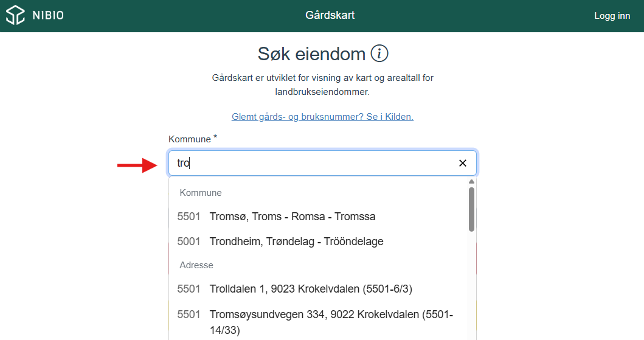The image size is (644, 340).
Task: Click the NIBIO wordmark text
Action: tap(47, 16)
